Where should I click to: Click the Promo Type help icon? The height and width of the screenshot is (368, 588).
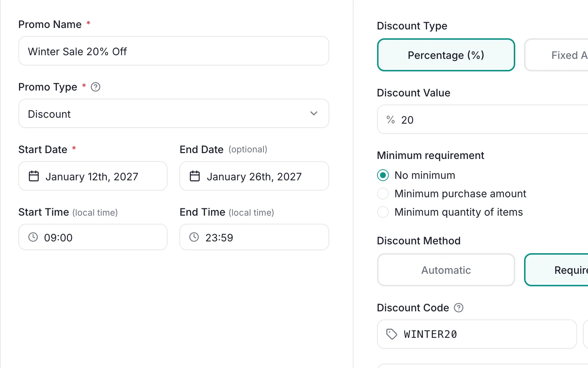[x=96, y=87]
